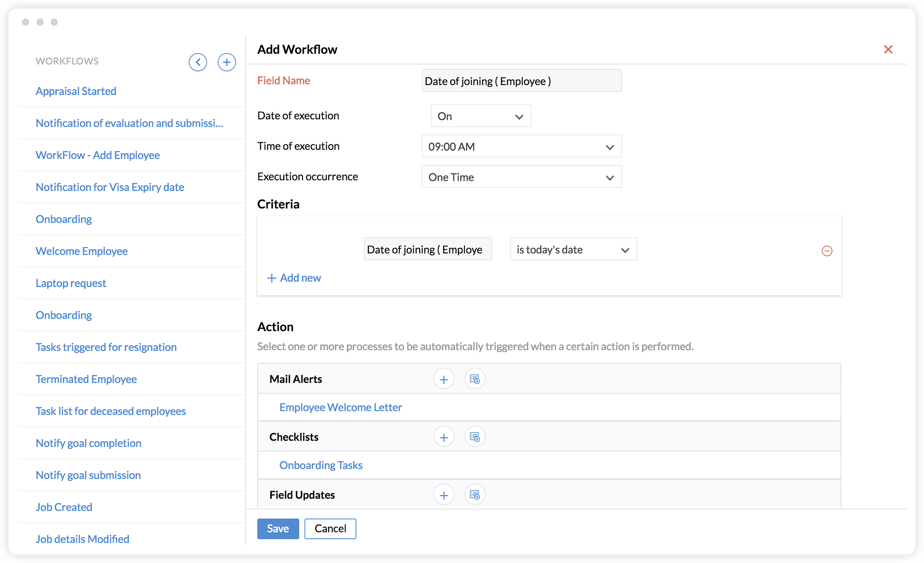Add a new workflow with the plus icon
The height and width of the screenshot is (563, 924).
coord(227,62)
